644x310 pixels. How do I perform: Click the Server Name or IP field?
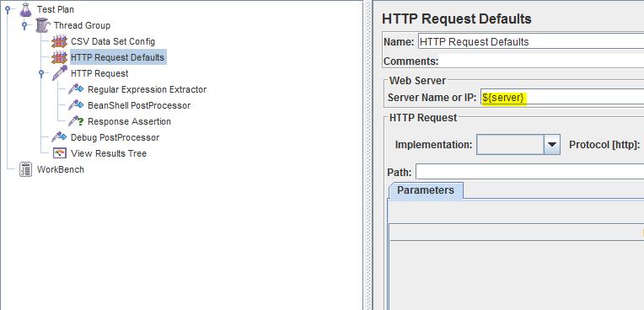[562, 98]
